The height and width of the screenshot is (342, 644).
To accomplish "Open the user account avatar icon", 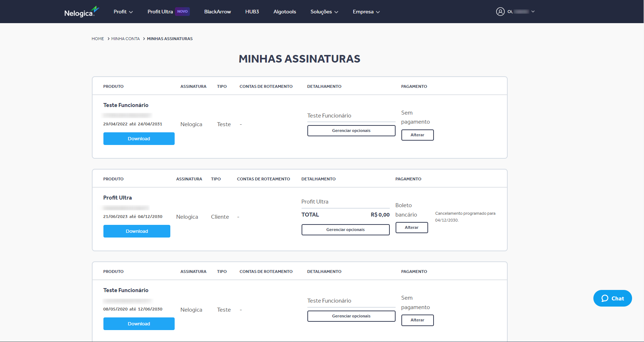I will coord(500,12).
